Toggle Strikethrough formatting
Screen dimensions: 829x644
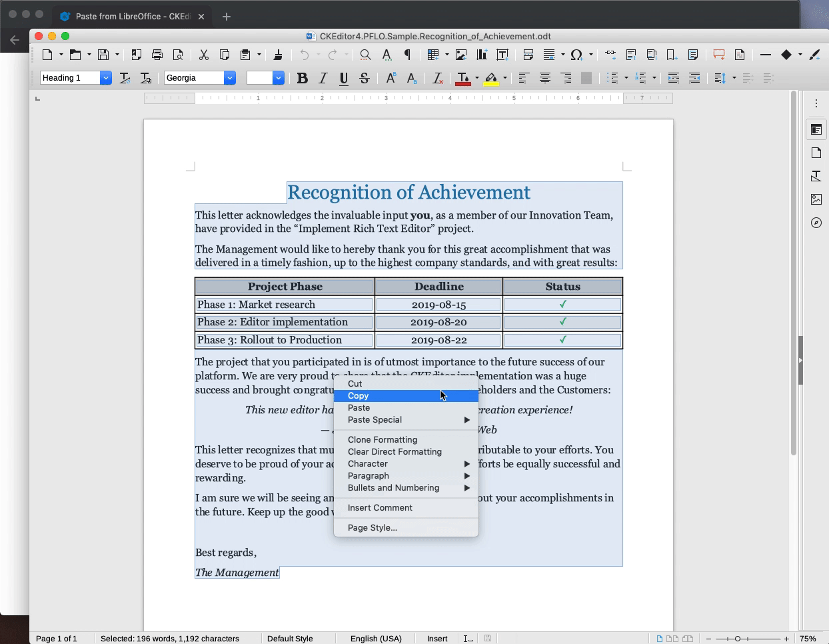click(x=365, y=78)
